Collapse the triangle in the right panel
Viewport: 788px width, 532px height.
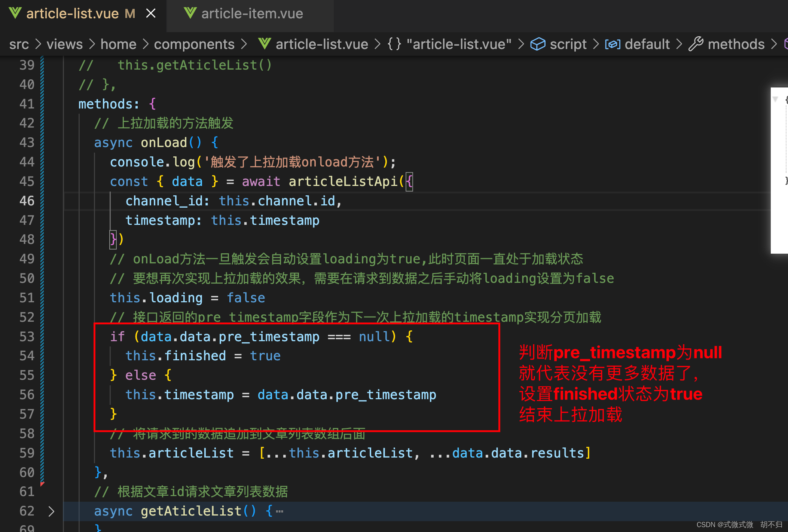click(775, 99)
